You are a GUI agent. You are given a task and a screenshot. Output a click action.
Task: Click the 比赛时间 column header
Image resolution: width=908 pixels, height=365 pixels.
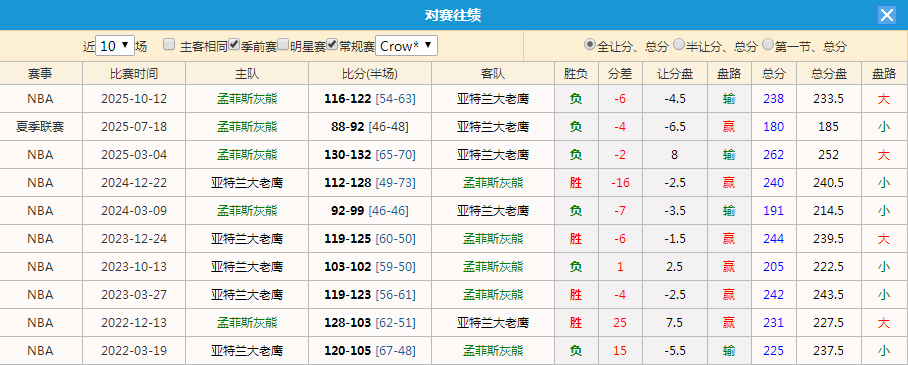[134, 74]
